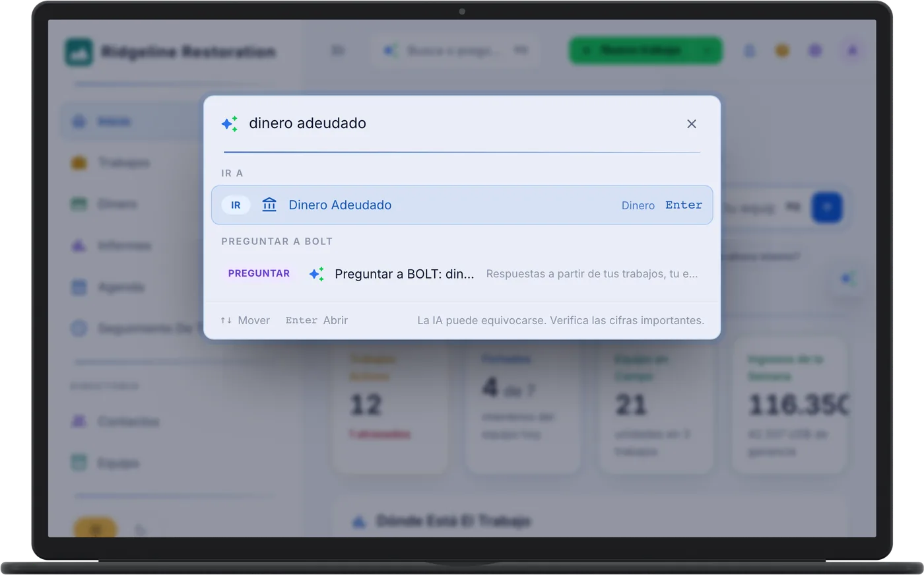
Task: Click the "Respuestas a partir de tus trabajos" description
Action: click(x=592, y=274)
